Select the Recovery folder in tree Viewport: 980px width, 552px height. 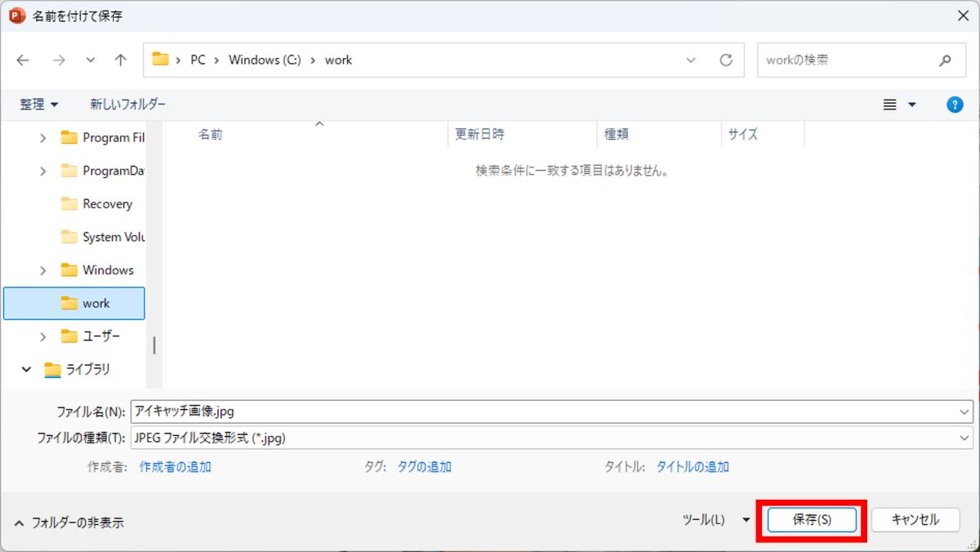[107, 204]
